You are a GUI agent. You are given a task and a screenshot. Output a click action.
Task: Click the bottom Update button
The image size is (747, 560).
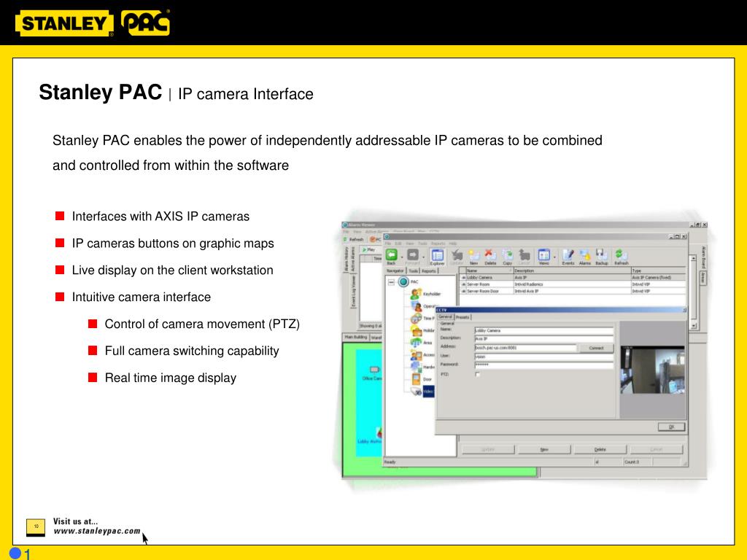tap(488, 449)
